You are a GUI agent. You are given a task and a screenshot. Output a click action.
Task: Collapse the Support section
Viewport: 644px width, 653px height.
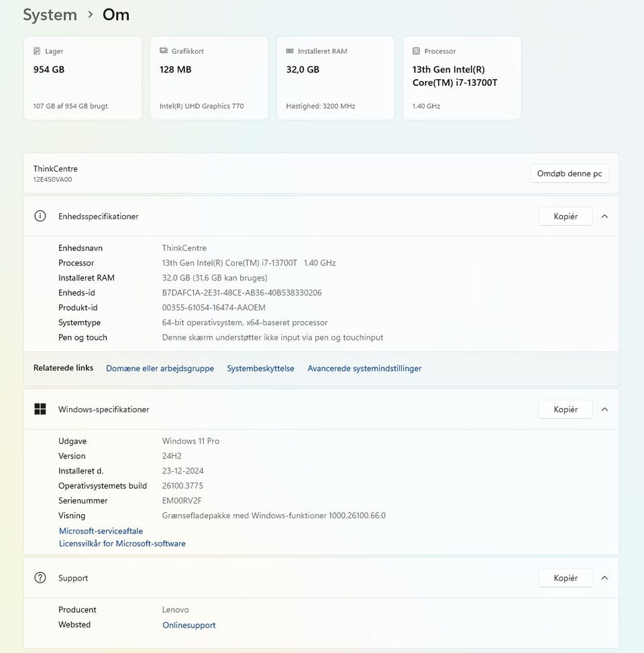604,577
